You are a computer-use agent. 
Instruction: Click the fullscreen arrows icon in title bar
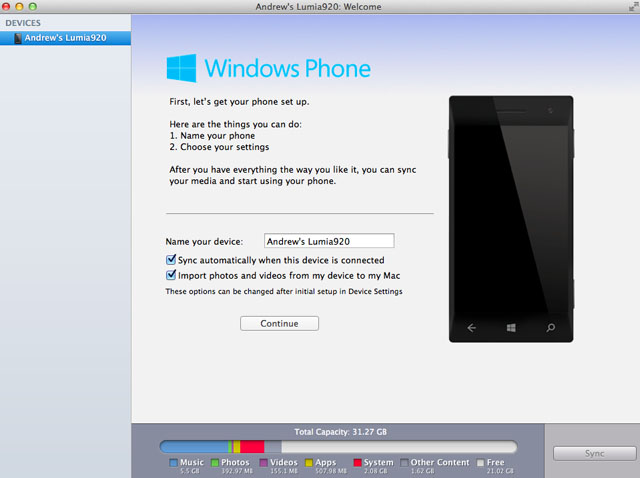point(633,6)
